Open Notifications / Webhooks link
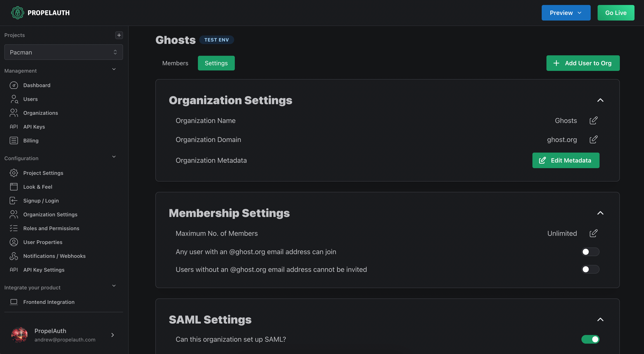This screenshot has width=644, height=354. [x=55, y=256]
